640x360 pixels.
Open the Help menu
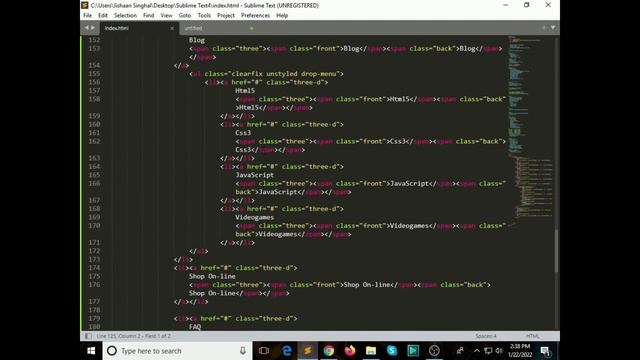[x=282, y=16]
